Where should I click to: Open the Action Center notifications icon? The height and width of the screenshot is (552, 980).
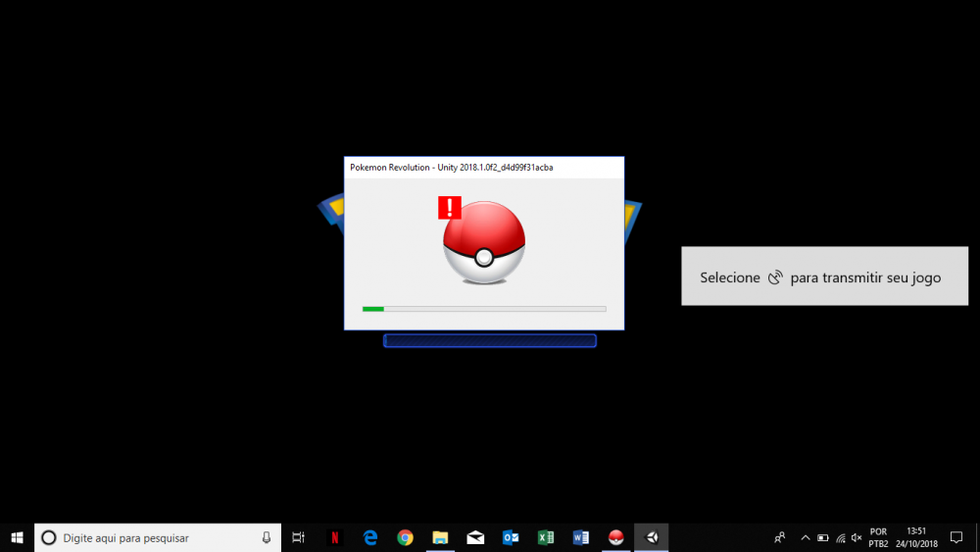[956, 537]
